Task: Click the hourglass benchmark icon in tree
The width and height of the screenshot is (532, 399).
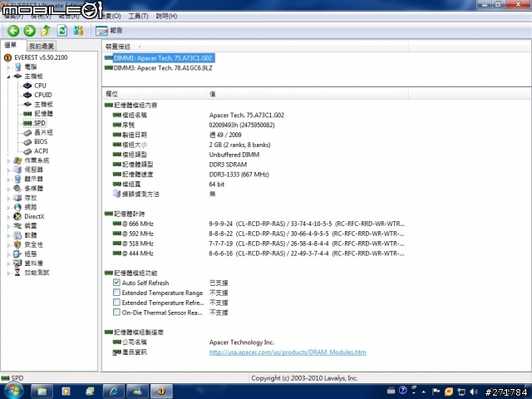Action: [17, 273]
